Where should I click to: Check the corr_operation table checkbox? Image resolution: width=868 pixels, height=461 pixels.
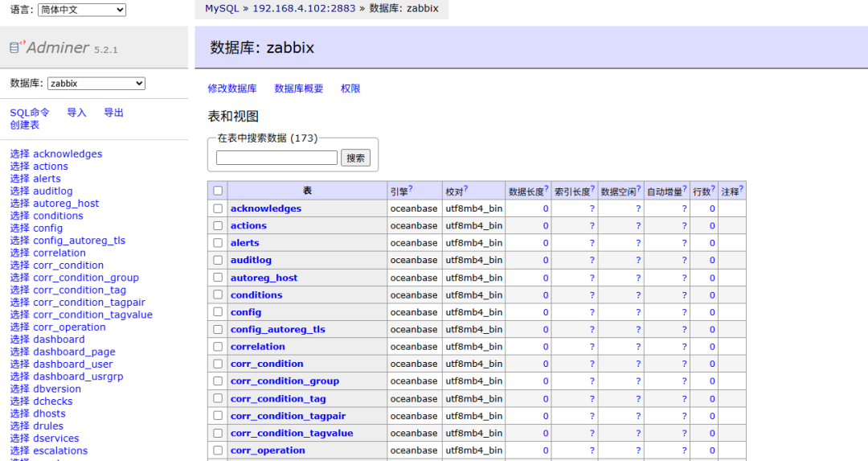(x=218, y=451)
